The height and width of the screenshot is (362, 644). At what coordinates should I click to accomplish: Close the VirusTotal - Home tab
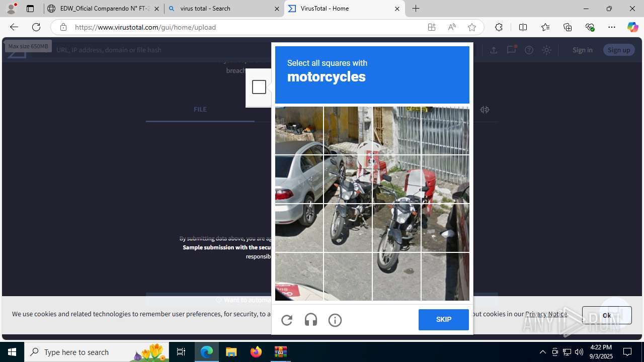coord(397,9)
